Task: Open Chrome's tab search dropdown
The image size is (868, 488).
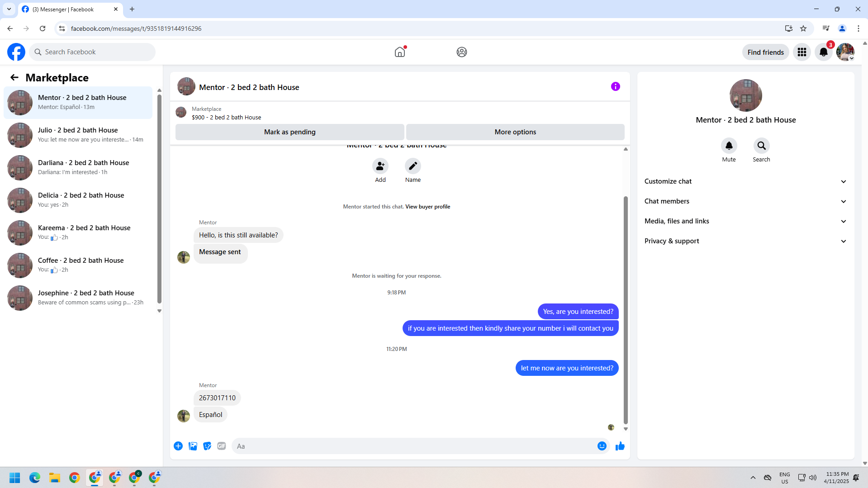Action: 9,9
